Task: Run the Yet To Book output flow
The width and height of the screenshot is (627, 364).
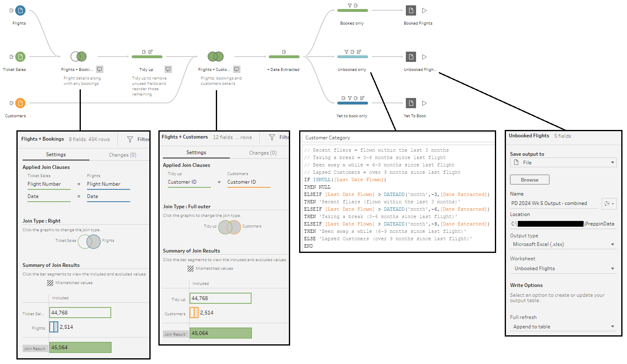Action: click(424, 103)
